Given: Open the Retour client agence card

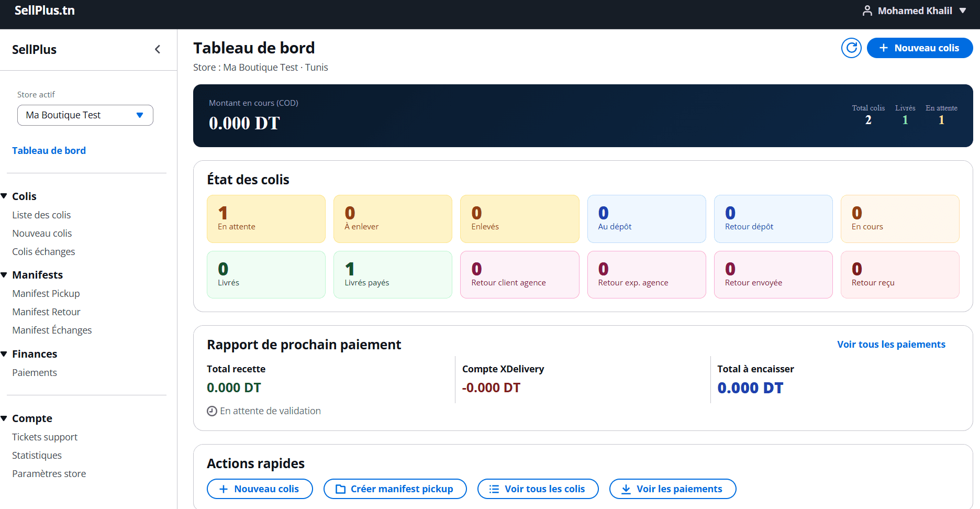Looking at the screenshot, I should tap(520, 275).
